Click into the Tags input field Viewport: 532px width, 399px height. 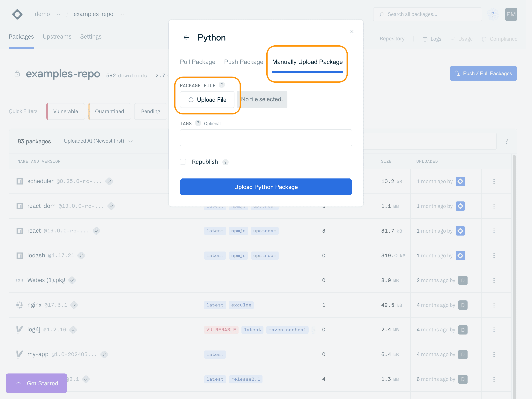266,138
